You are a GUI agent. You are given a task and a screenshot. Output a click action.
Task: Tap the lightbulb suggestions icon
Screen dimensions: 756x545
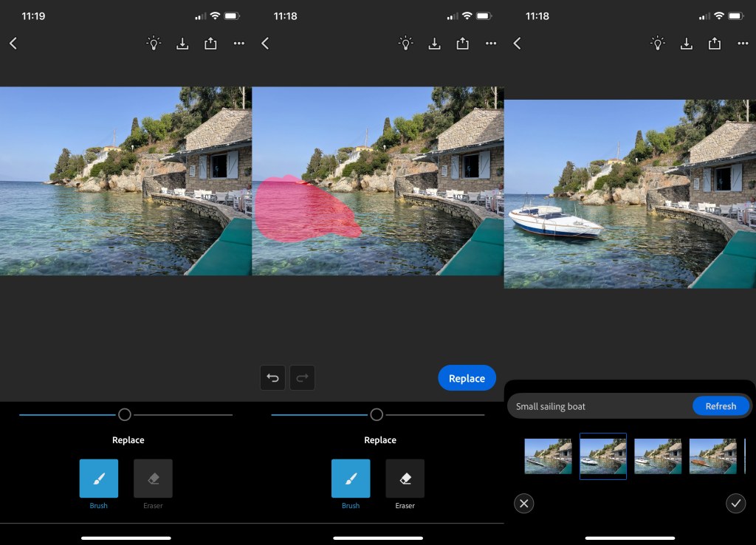click(x=154, y=43)
